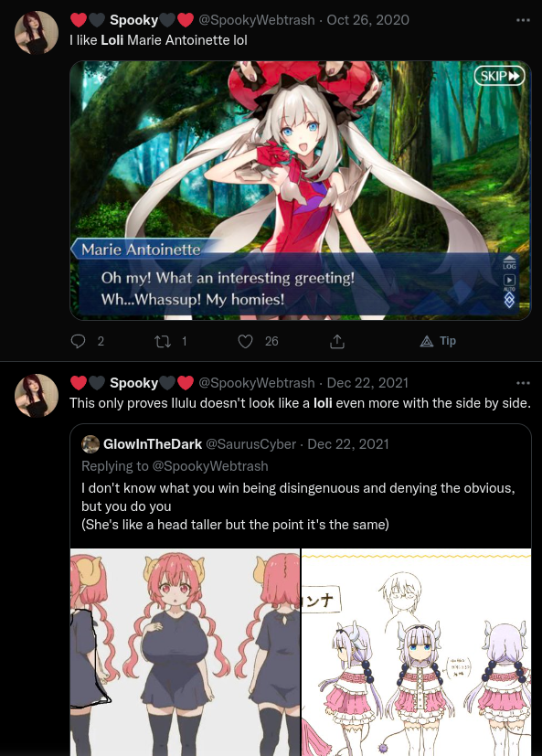Viewport: 542px width, 756px height.
Task: Open Spooky's avatar on second tweet
Action: (x=37, y=395)
